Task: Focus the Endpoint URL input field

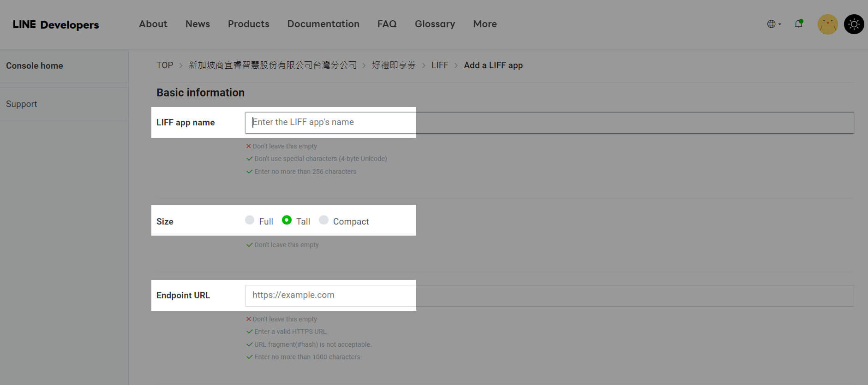Action: [549, 296]
